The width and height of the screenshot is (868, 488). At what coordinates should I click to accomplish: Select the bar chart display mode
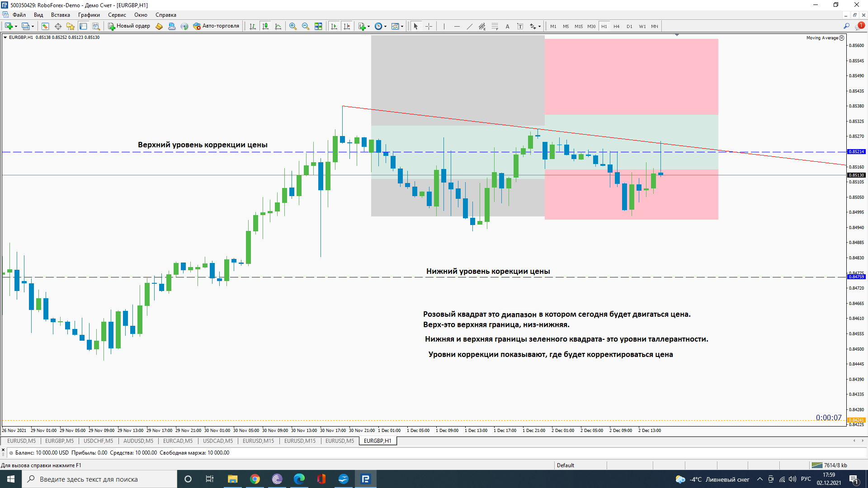tap(253, 26)
